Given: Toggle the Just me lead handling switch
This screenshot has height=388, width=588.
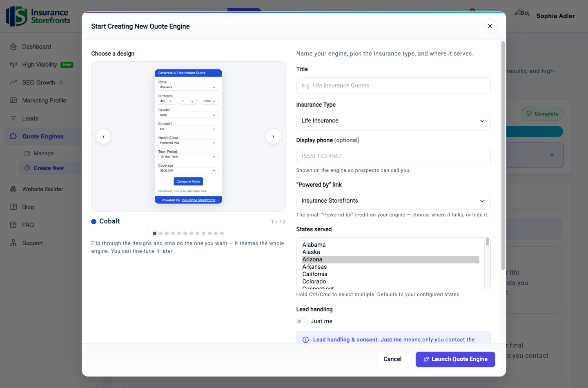Looking at the screenshot, I should (x=302, y=321).
